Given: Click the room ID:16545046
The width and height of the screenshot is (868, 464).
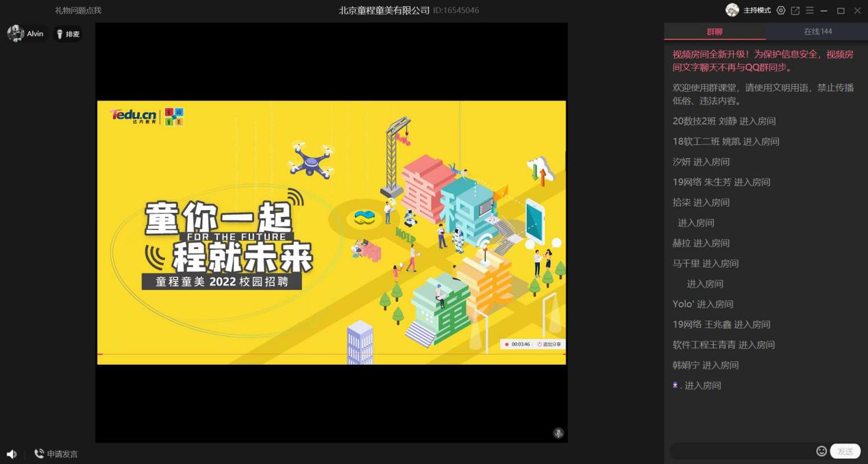Looking at the screenshot, I should click(456, 10).
